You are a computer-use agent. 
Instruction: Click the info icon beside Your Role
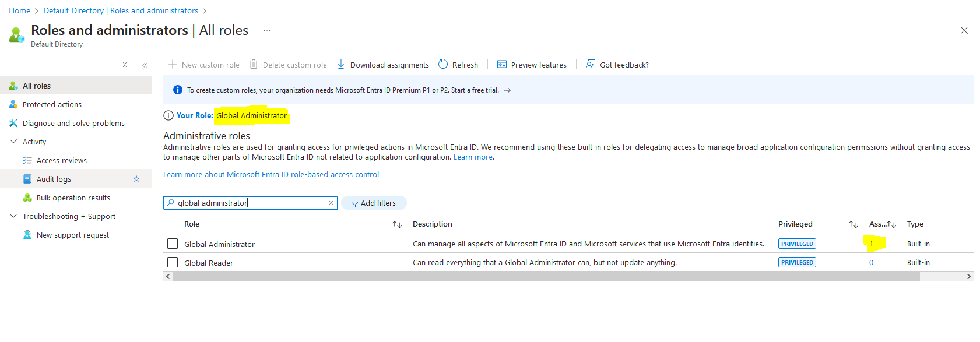(168, 115)
